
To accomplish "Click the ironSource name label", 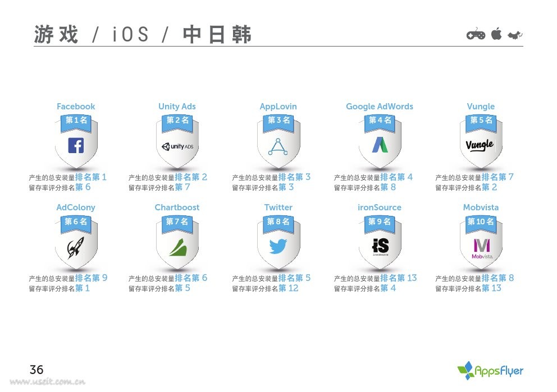I will tap(380, 207).
